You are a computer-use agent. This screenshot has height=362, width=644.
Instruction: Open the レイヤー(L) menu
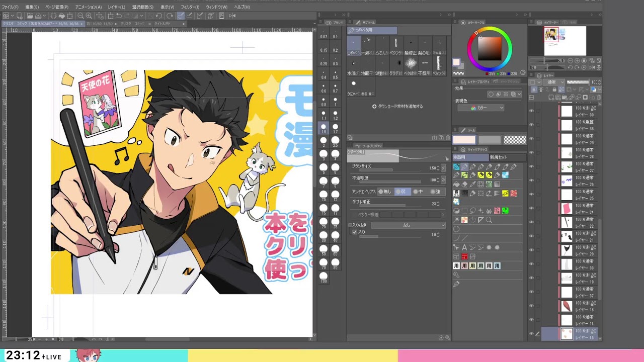pyautogui.click(x=116, y=7)
